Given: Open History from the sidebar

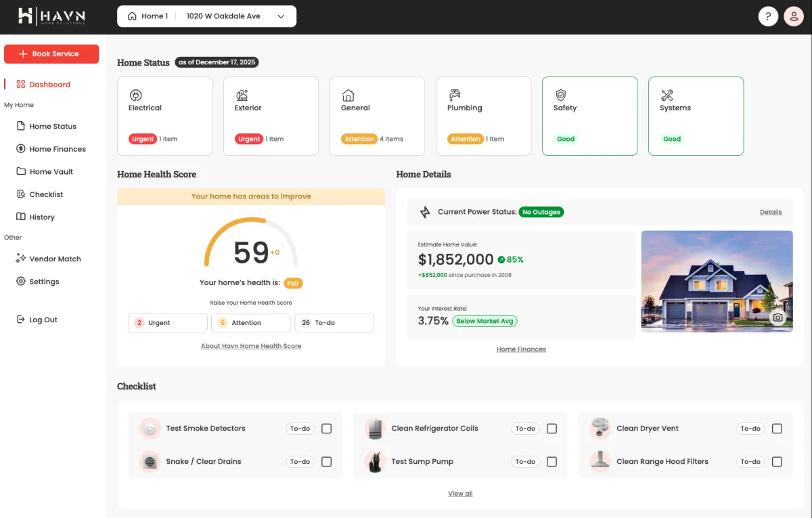Looking at the screenshot, I should 43,217.
